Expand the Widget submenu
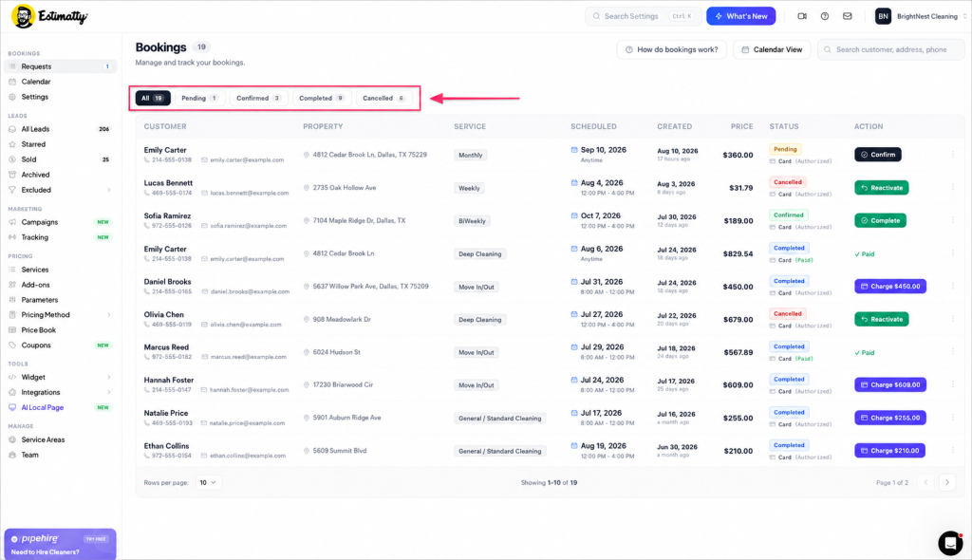Screen dimensions: 972x560 pos(109,377)
